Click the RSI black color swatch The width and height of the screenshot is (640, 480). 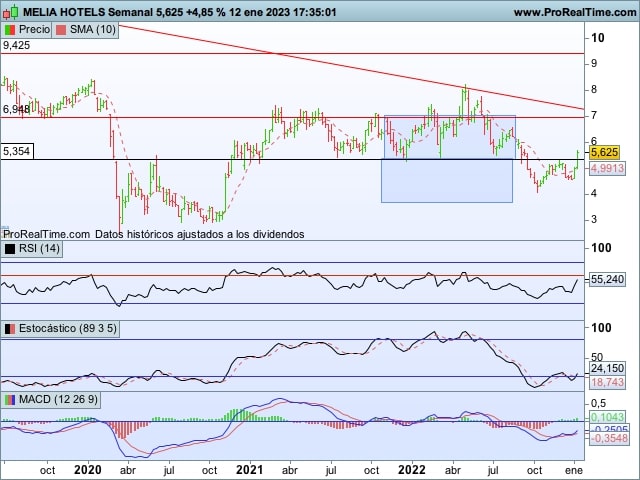tap(10, 249)
